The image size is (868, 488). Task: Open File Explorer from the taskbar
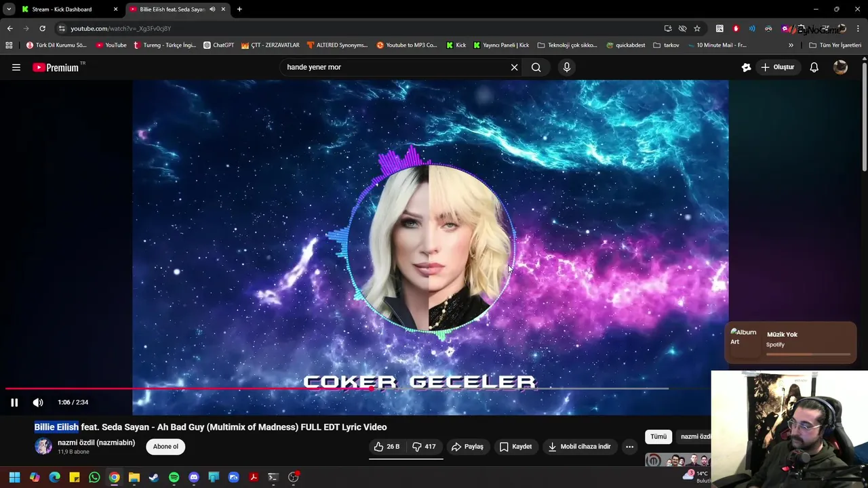pyautogui.click(x=134, y=477)
